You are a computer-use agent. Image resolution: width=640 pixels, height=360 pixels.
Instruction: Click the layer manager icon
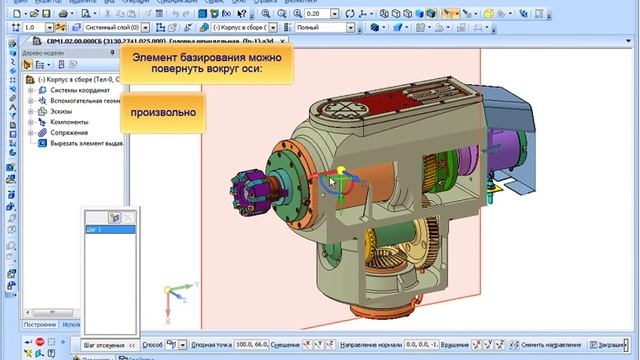(76, 27)
